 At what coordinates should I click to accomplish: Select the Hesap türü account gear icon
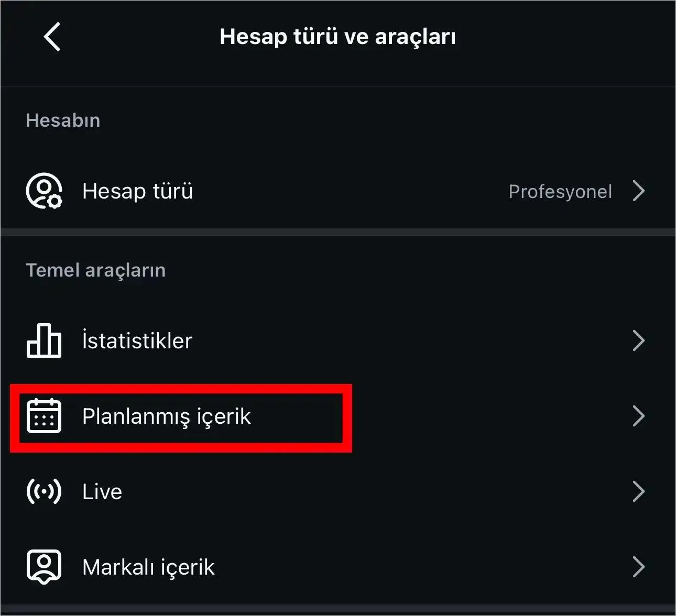tap(45, 191)
